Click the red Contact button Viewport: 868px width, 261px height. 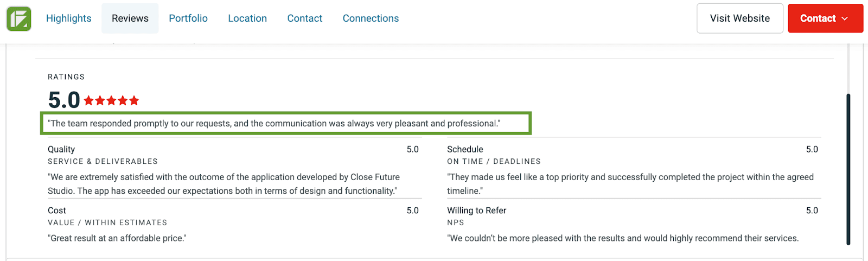(818, 18)
